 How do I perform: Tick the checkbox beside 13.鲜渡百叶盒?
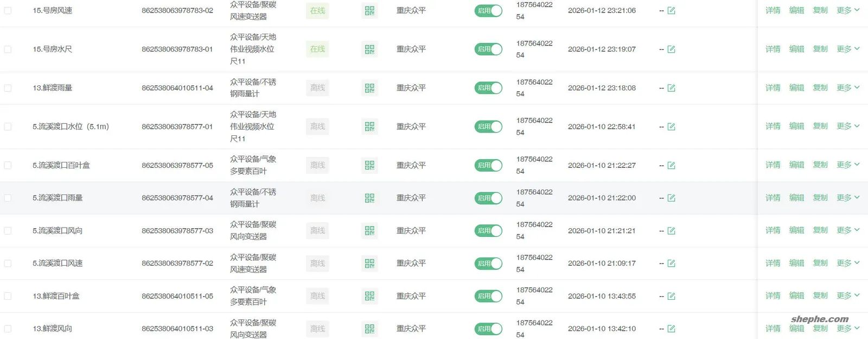click(x=8, y=296)
